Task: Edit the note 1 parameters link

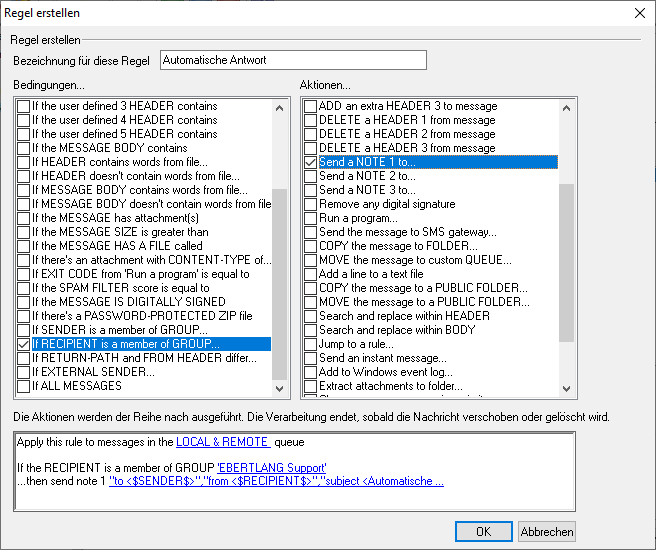Action: pyautogui.click(x=276, y=481)
